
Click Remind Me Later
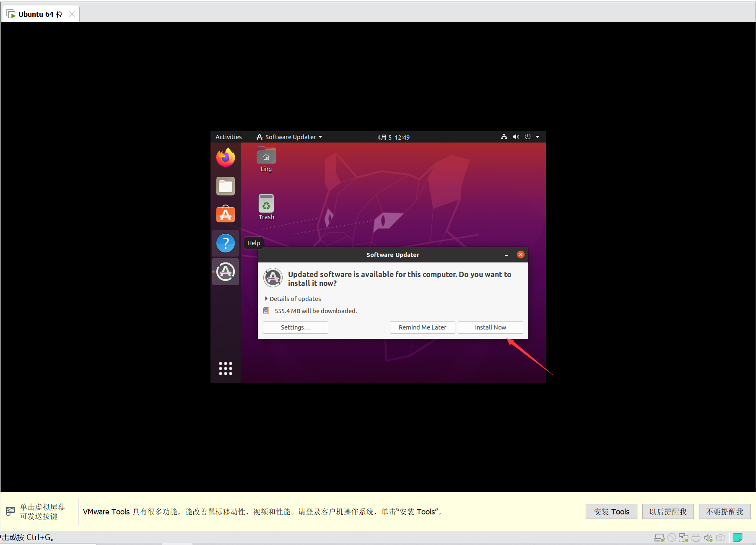pyautogui.click(x=422, y=327)
